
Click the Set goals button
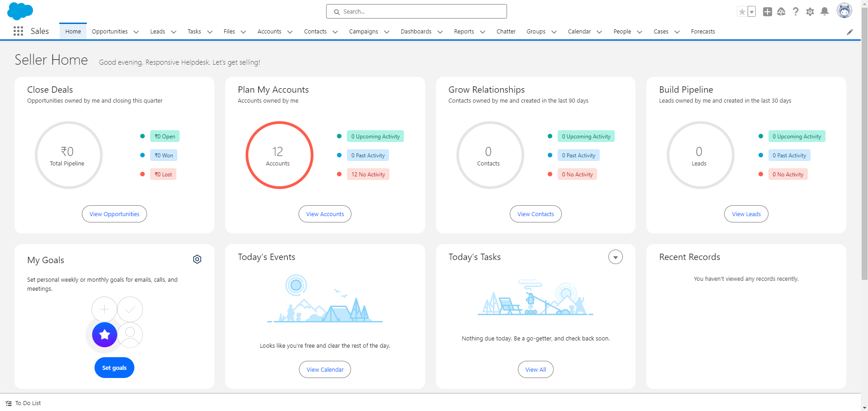coord(114,368)
